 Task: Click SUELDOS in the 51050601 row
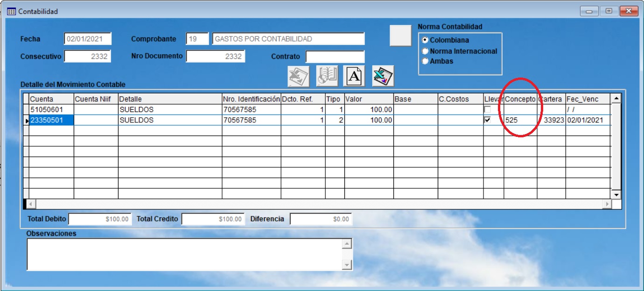[170, 109]
